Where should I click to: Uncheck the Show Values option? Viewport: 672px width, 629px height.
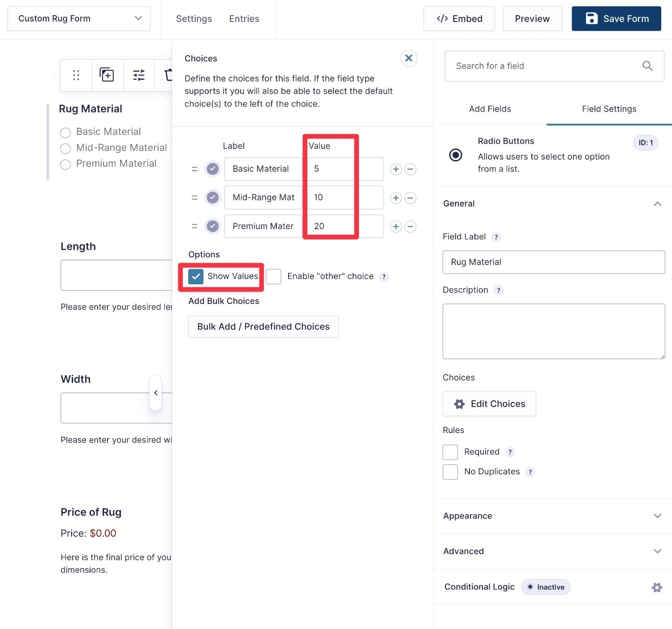coord(195,277)
